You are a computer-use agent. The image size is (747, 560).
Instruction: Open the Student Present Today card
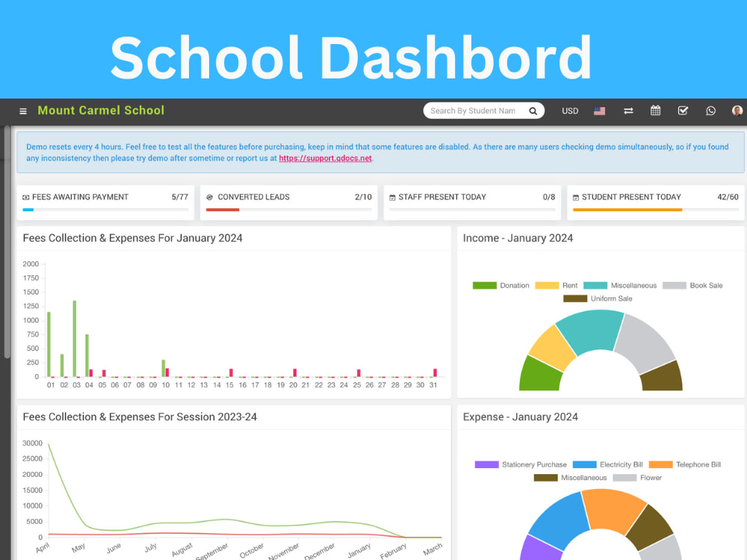coord(656,202)
